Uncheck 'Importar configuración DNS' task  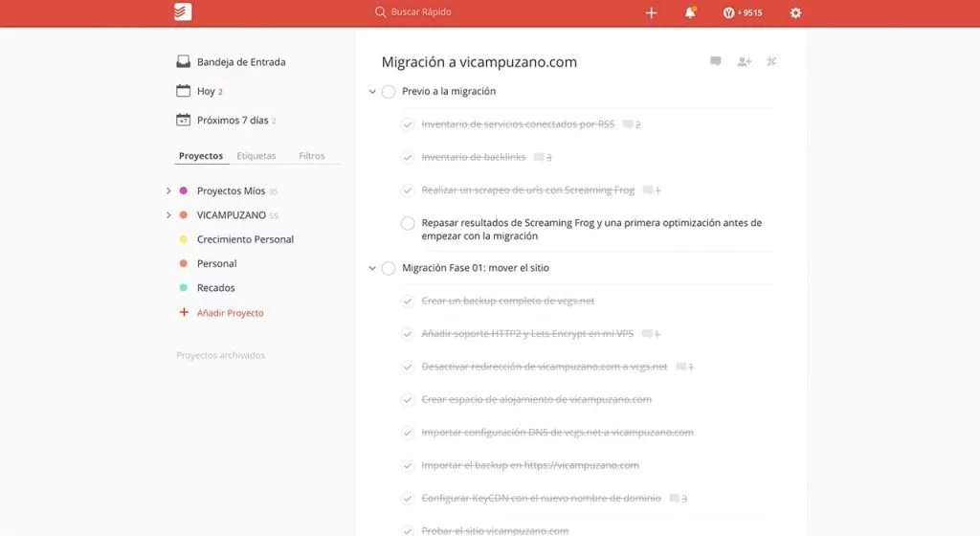[x=408, y=433]
